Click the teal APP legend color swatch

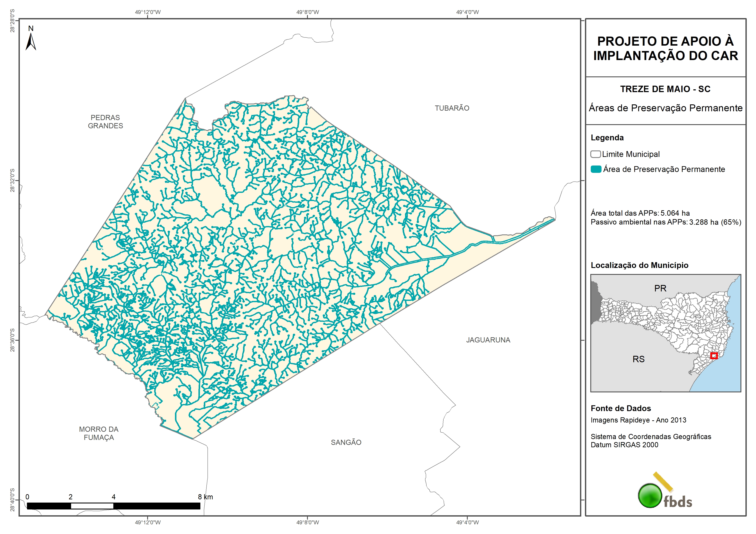[596, 169]
